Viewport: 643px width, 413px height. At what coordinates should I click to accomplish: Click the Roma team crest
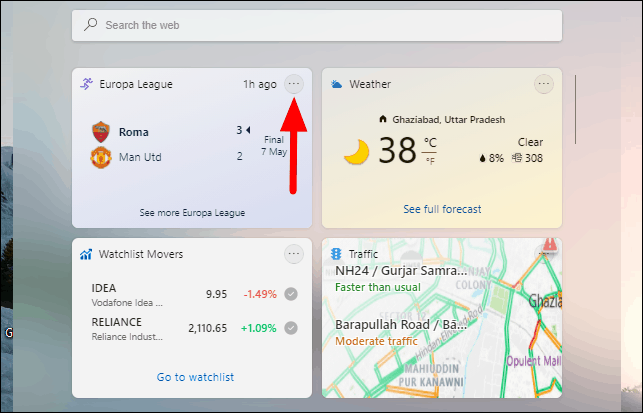tap(101, 132)
